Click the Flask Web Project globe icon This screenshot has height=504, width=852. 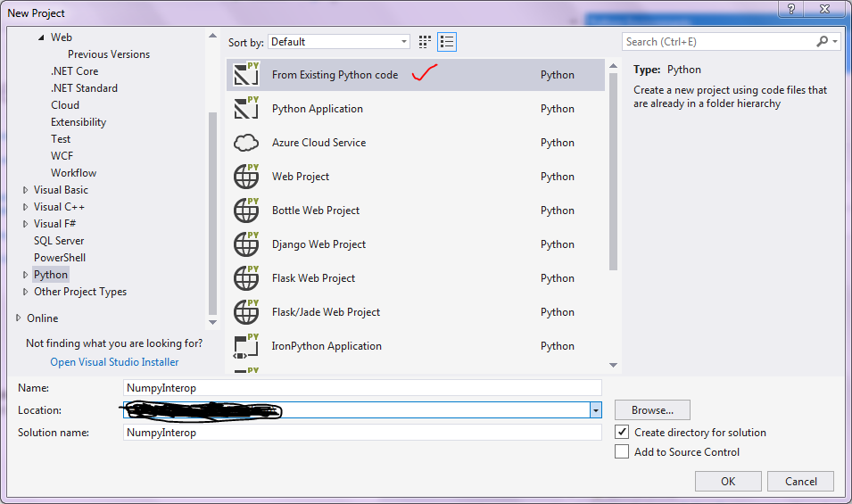click(x=246, y=278)
